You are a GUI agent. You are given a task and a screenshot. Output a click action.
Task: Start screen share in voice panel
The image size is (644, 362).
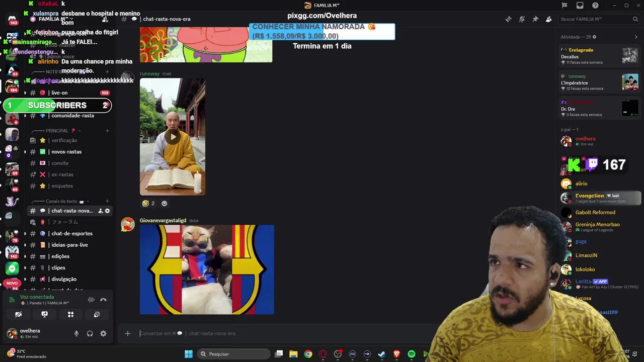coord(44,314)
